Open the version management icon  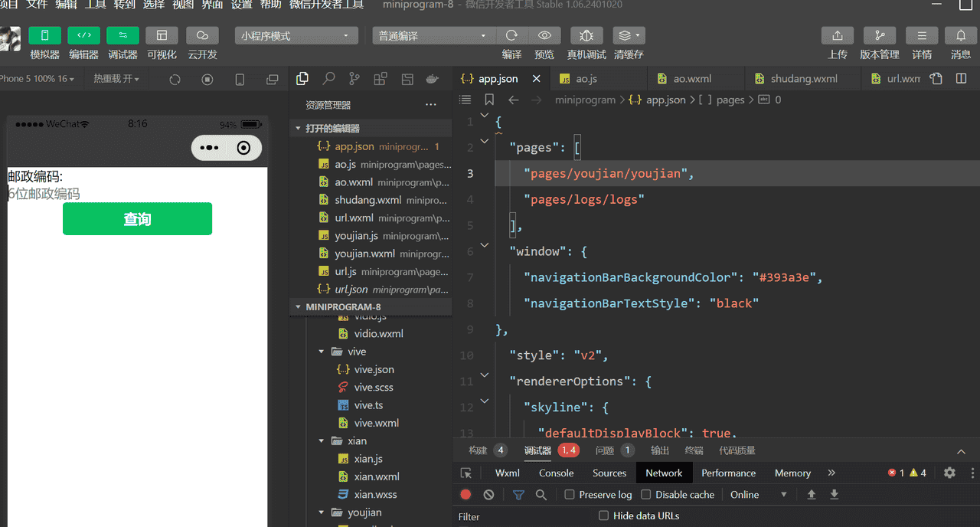pos(880,36)
